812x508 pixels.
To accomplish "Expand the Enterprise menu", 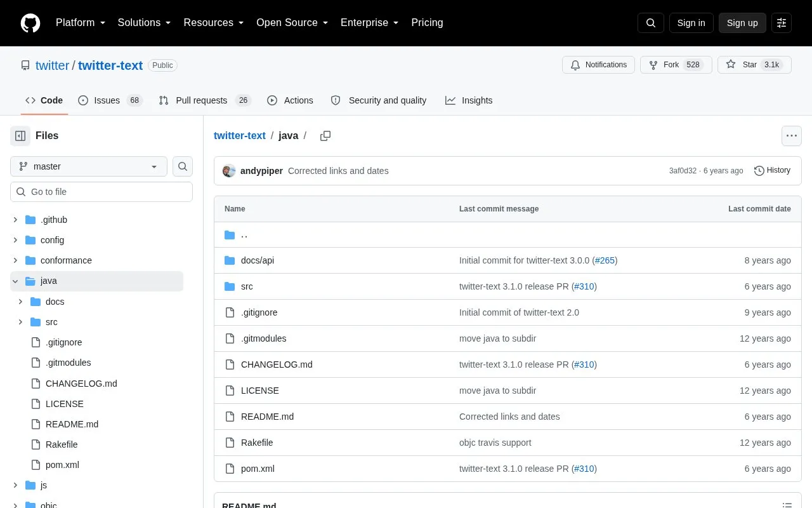I will pyautogui.click(x=369, y=23).
